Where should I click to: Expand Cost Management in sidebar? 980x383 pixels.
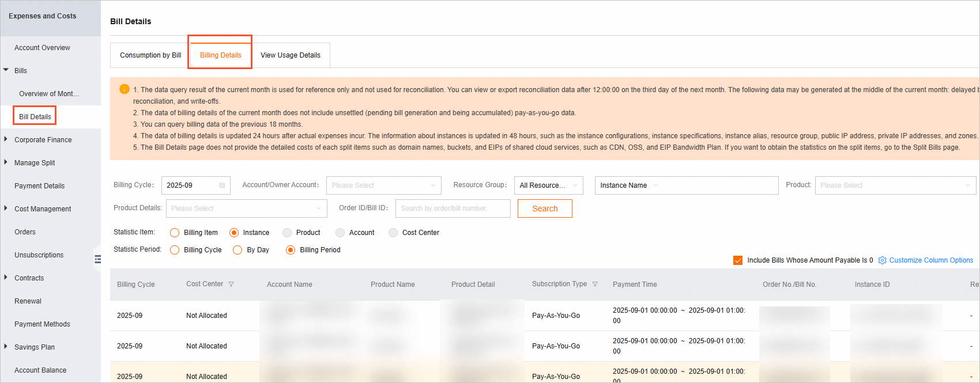click(x=6, y=208)
